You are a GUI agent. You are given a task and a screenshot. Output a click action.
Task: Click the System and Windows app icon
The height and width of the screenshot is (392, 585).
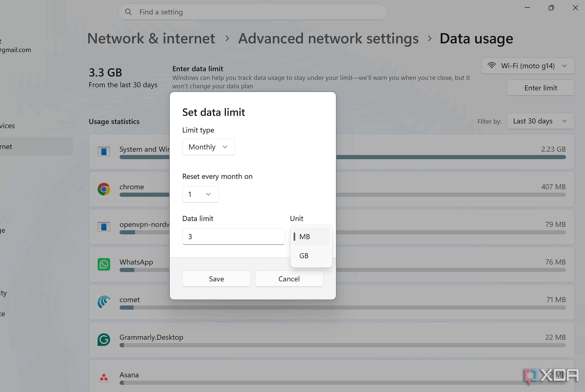pyautogui.click(x=104, y=152)
